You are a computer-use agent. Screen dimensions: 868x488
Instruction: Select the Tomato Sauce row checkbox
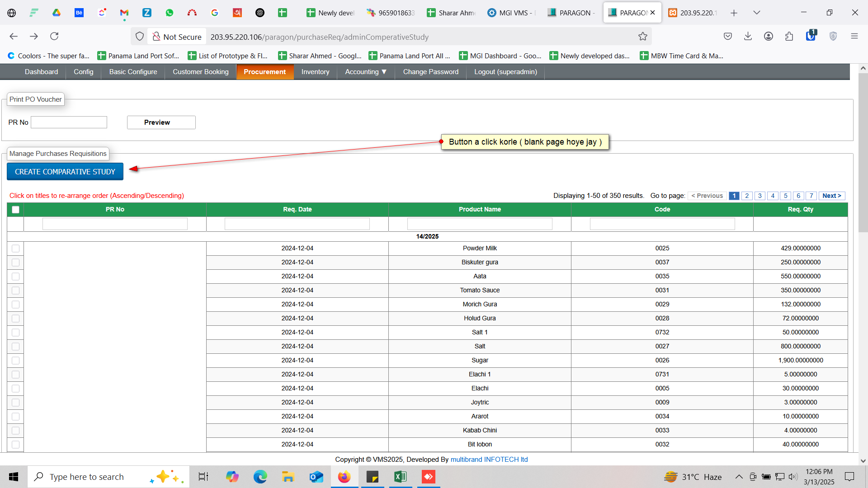pos(15,290)
